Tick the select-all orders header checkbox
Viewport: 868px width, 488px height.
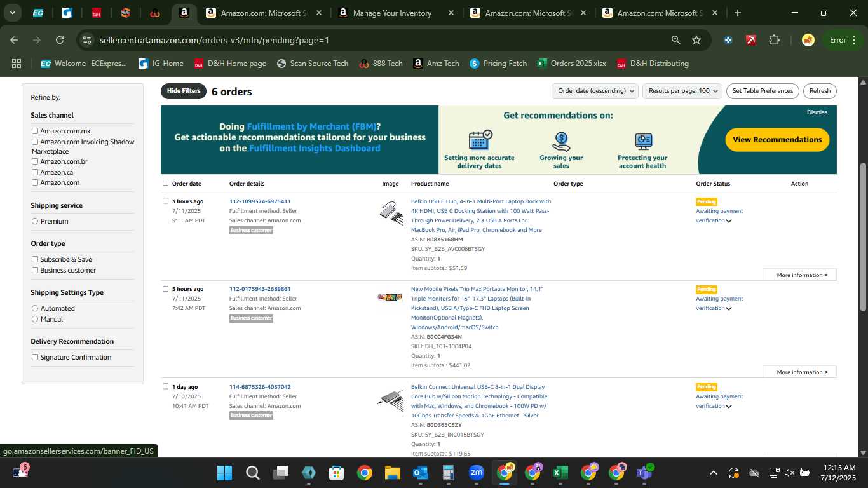coord(165,183)
